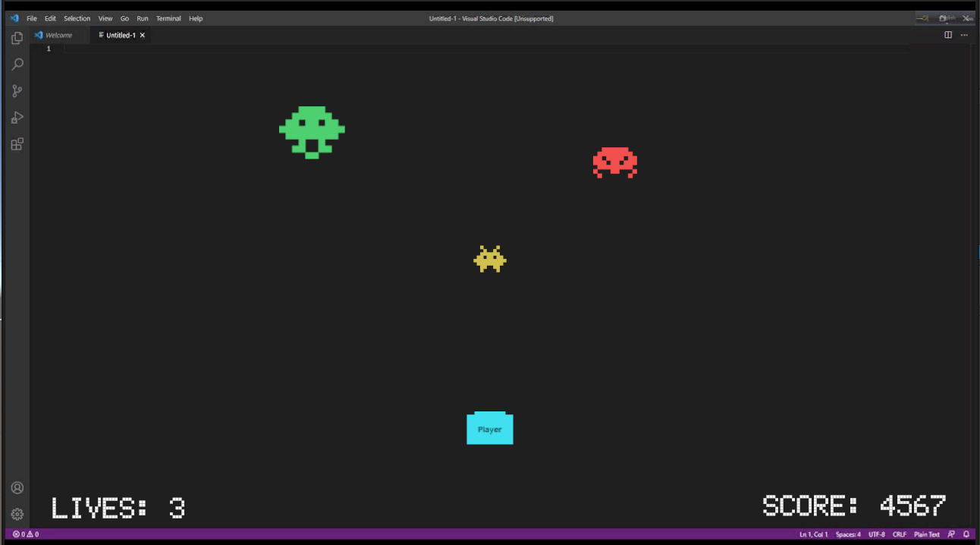Viewport: 980px width, 545px height.
Task: Open the Extensions view
Action: (x=17, y=144)
